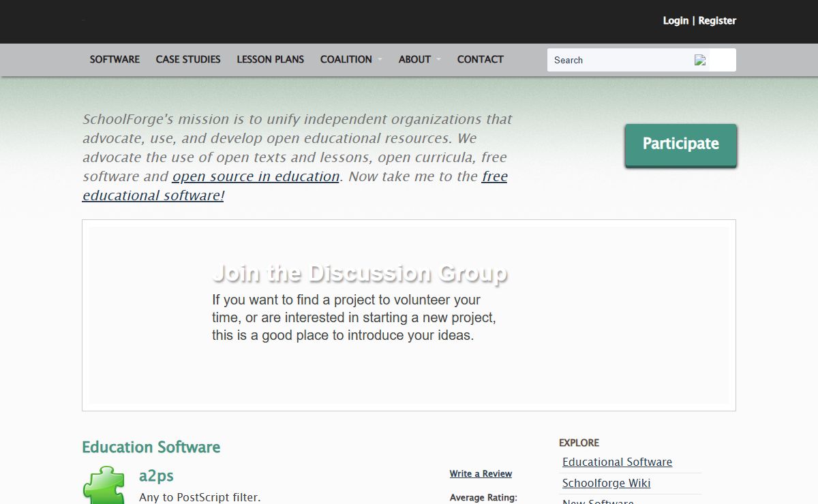Click the EXPLORE sidebar heading

(x=579, y=443)
